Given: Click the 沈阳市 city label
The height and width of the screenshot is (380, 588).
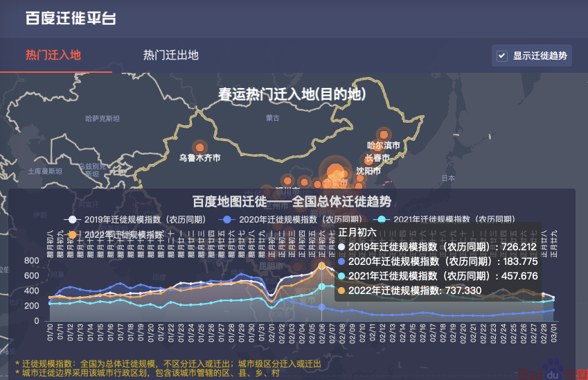Looking at the screenshot, I should [368, 171].
